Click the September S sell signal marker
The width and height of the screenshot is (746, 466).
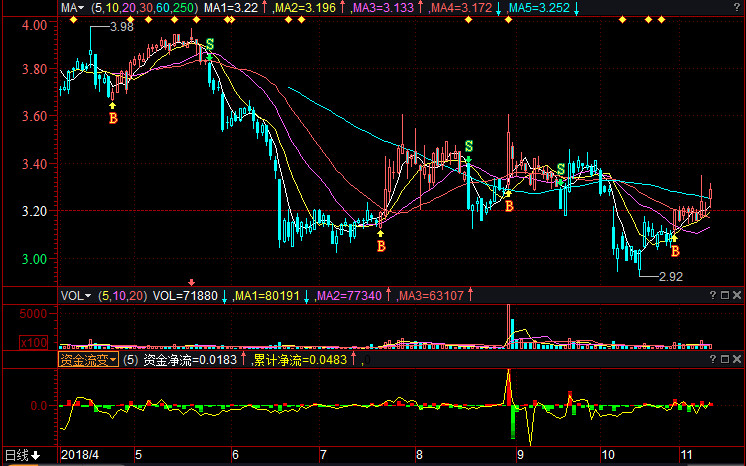click(561, 169)
